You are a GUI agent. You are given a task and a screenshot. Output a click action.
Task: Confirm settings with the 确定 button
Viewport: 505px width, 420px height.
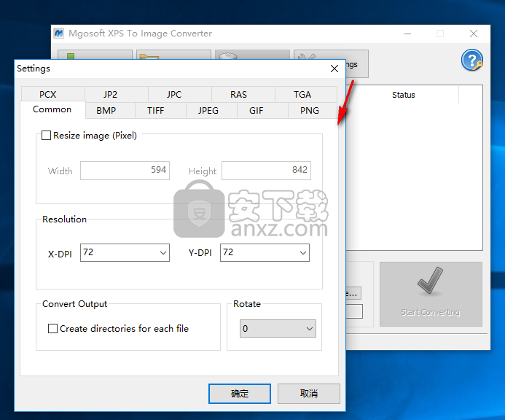[x=240, y=394]
